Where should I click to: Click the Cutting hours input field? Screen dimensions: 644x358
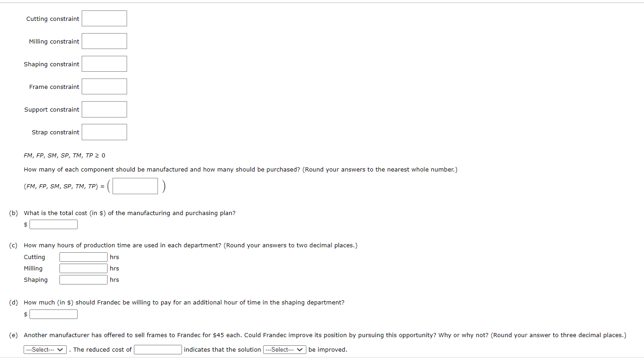(84, 257)
